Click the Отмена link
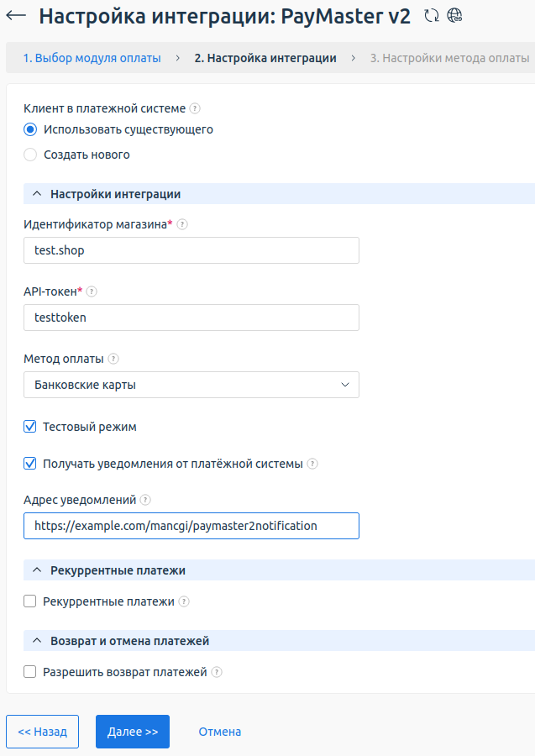 click(x=220, y=732)
